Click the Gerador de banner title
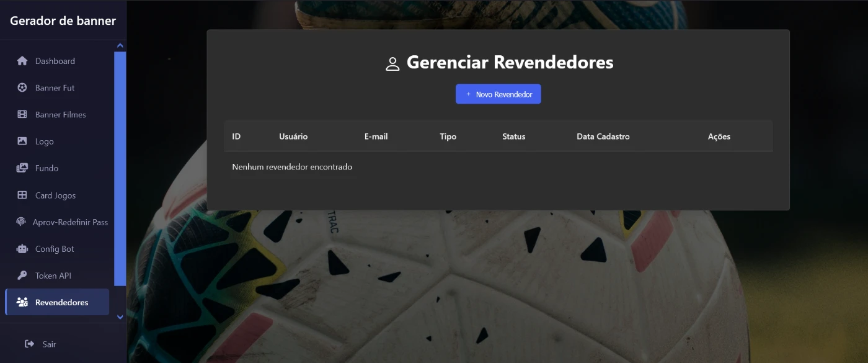The width and height of the screenshot is (868, 363). pyautogui.click(x=63, y=20)
